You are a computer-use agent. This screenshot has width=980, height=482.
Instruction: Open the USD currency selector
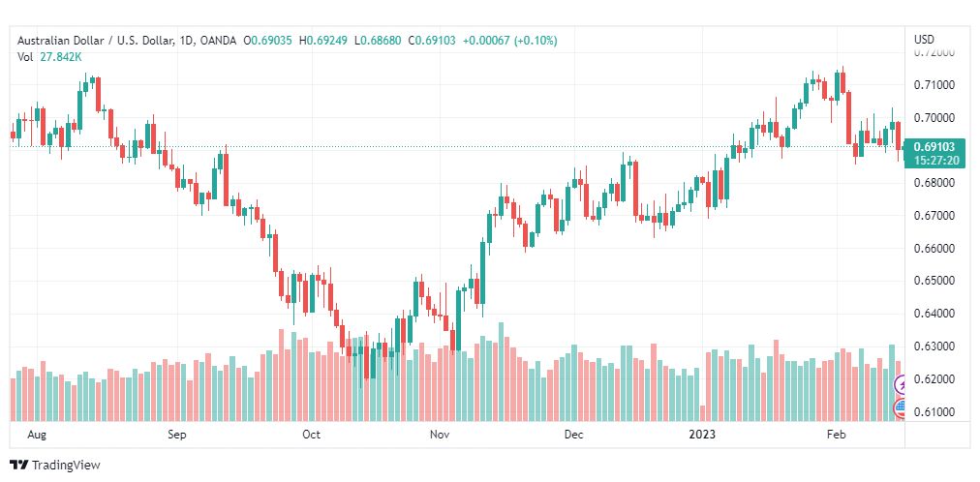click(924, 40)
